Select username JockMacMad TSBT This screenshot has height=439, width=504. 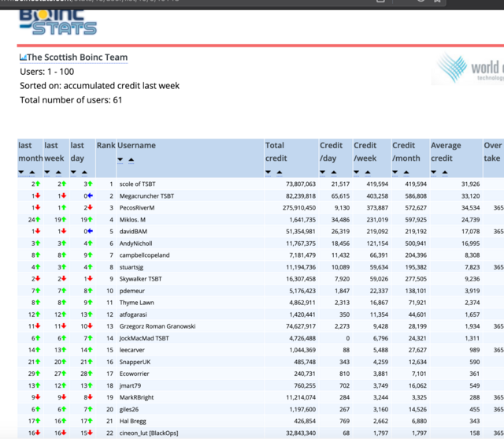[x=144, y=338]
